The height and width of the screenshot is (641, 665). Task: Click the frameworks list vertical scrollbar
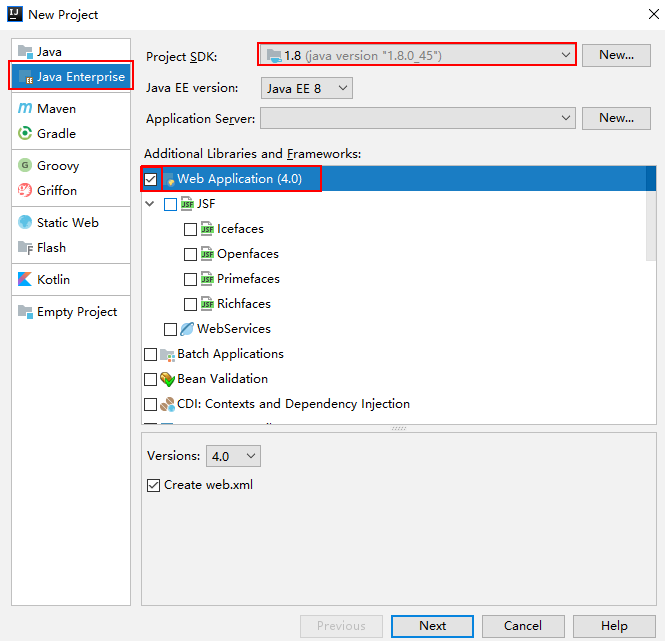651,213
